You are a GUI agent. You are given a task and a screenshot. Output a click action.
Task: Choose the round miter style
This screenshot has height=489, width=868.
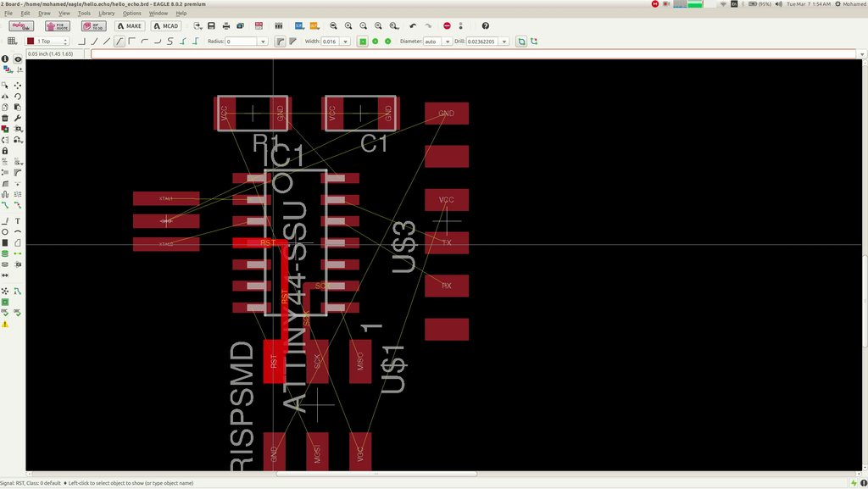(x=280, y=41)
